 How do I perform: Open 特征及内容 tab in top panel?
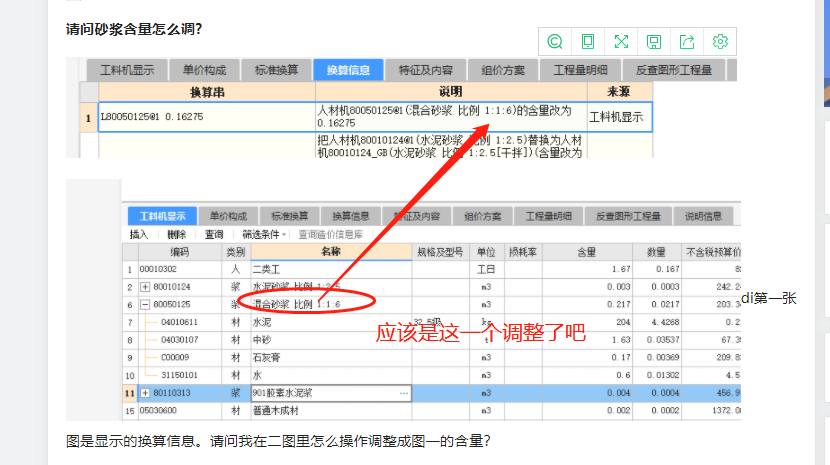click(426, 70)
